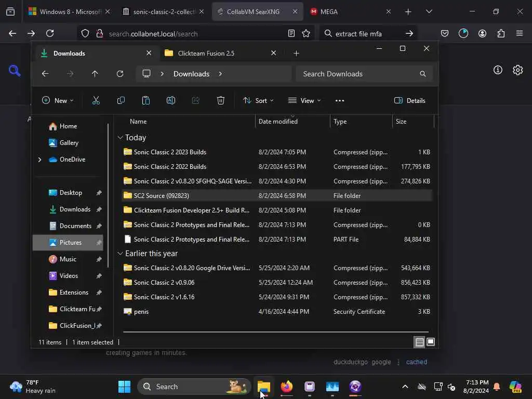Open the Firefox hamburger application menu

tap(520, 33)
